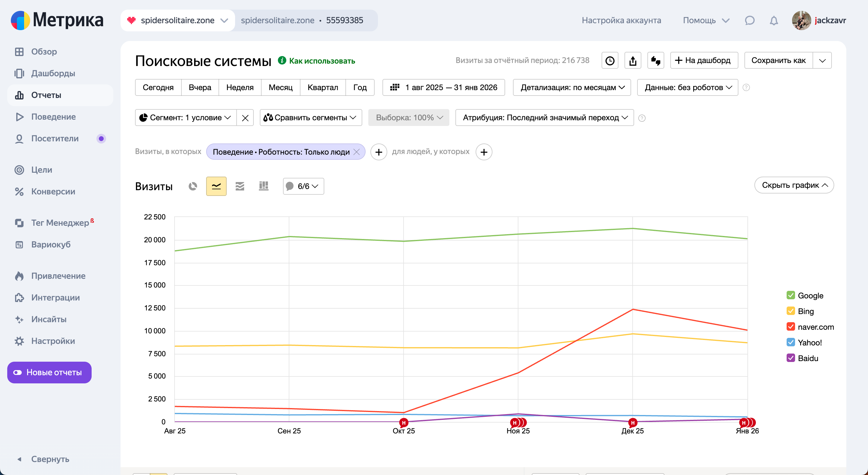Image resolution: width=868 pixels, height=475 pixels.
Task: Click the Окт 25 annotation marker
Action: point(403,423)
